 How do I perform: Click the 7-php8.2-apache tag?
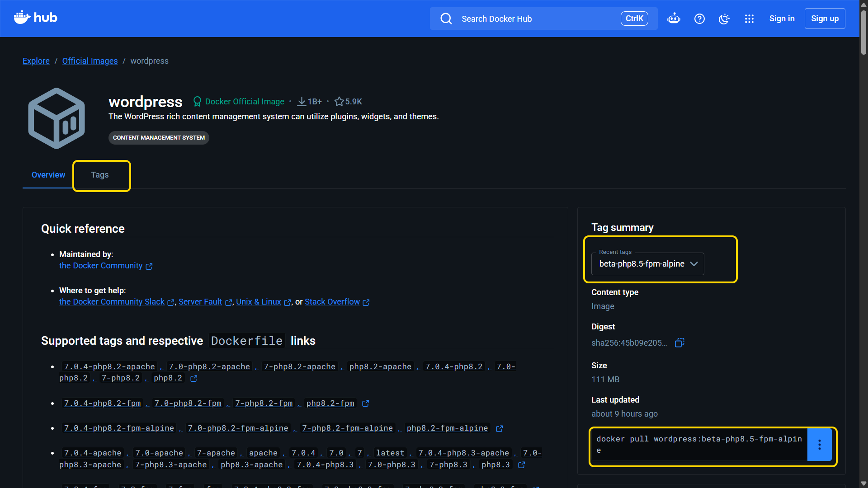tap(300, 366)
